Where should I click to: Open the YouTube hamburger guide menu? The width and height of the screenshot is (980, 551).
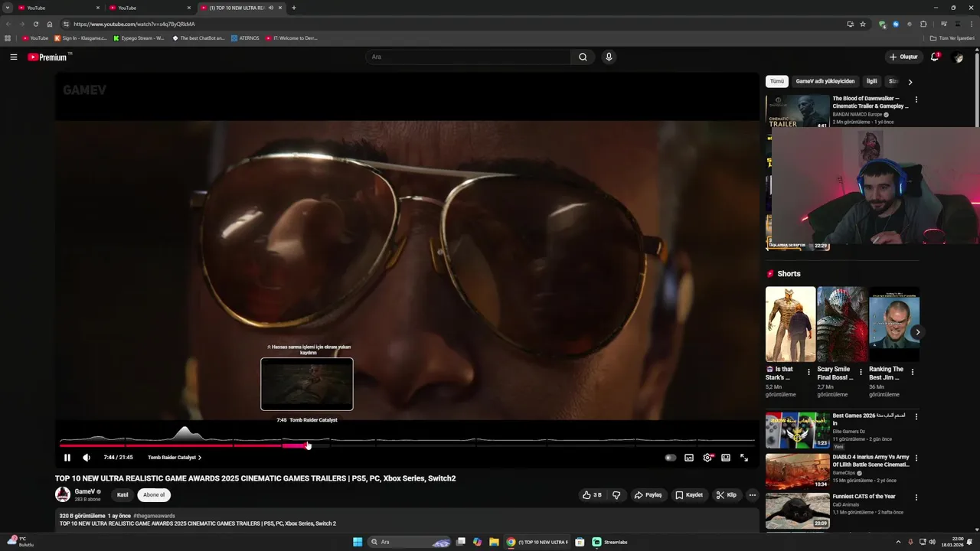pos(13,57)
